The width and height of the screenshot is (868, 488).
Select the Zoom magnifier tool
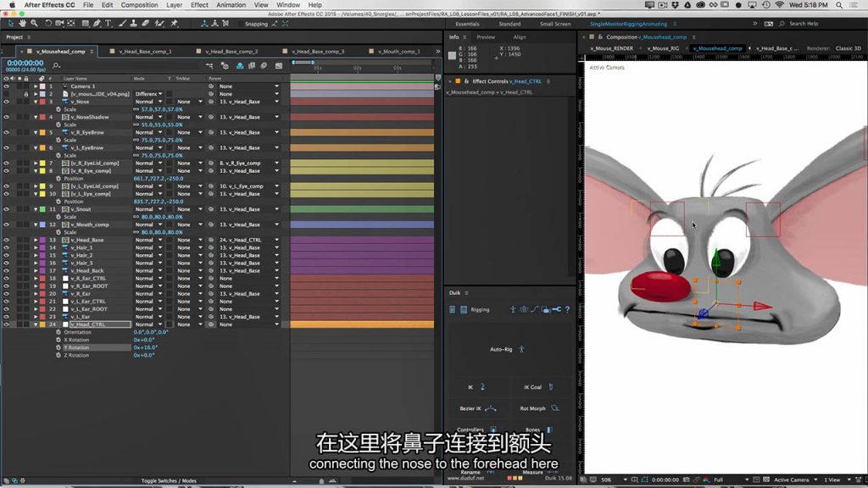pyautogui.click(x=34, y=23)
